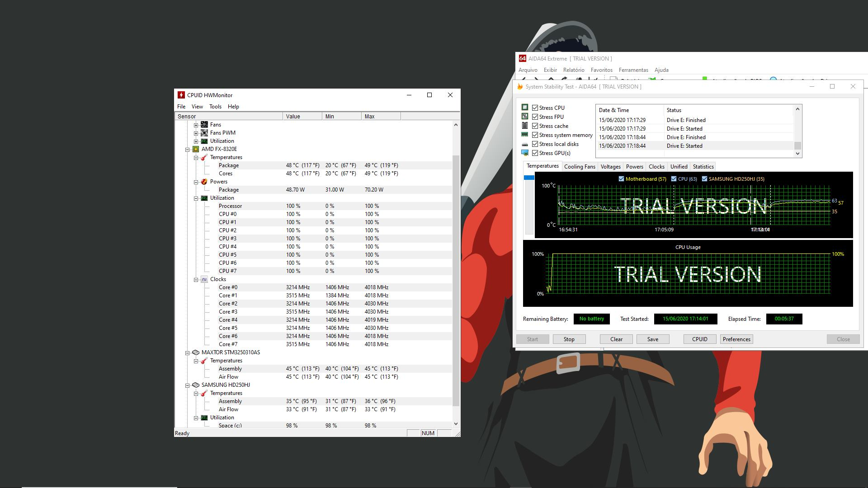This screenshot has height=488, width=868.
Task: Uncheck Stress CPU checkbox
Action: click(x=535, y=108)
